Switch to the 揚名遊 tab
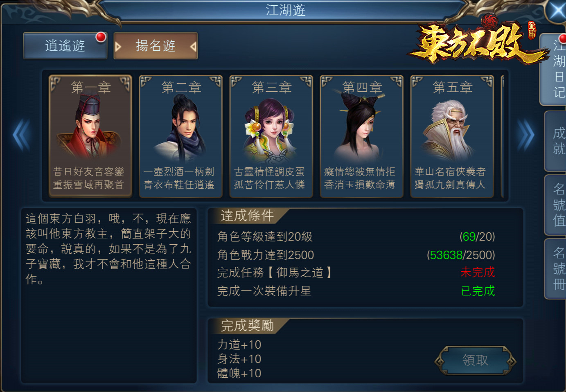The image size is (566, 392). (156, 46)
